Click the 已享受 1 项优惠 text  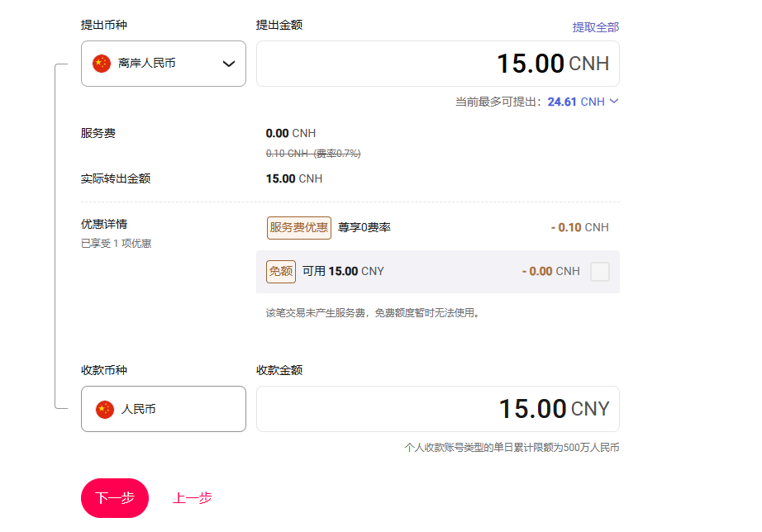(x=116, y=244)
